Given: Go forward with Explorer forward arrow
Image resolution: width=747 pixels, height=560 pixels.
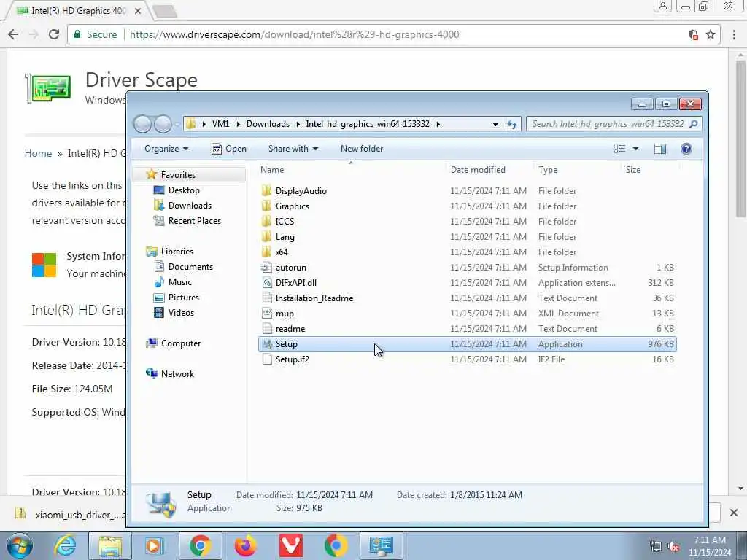Looking at the screenshot, I should [163, 124].
